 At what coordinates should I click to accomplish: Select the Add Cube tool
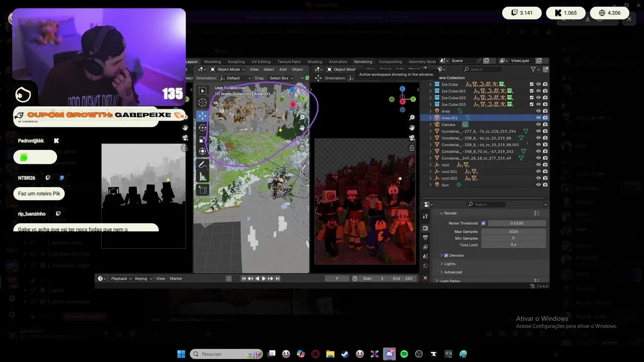(203, 190)
